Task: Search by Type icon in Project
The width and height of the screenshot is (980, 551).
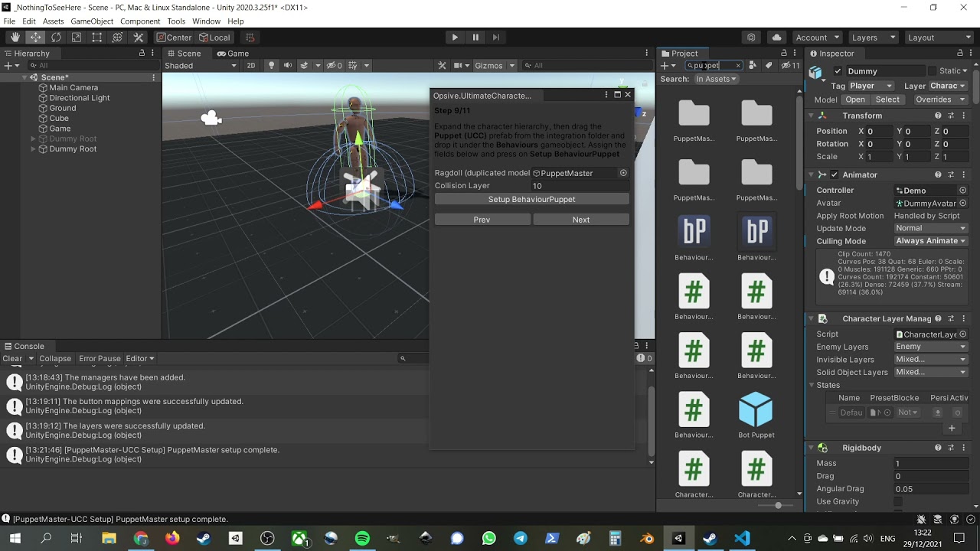Action: pyautogui.click(x=753, y=66)
